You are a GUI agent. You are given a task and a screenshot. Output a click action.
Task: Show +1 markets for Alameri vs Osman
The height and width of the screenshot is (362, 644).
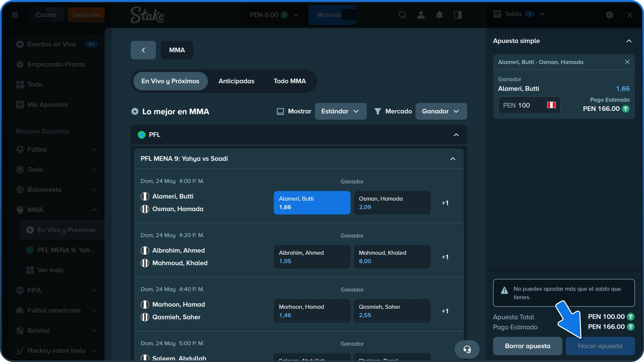point(445,203)
